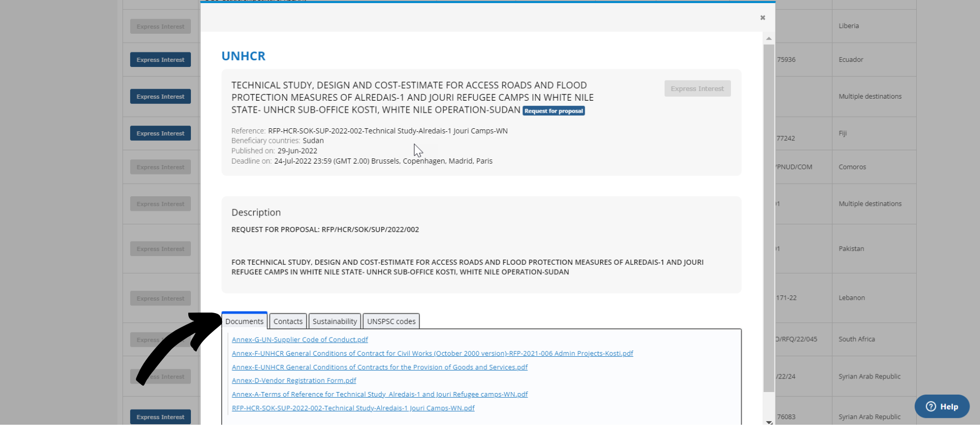The image size is (980, 432).
Task: Click the UNHCR agency heading
Action: coord(243,56)
